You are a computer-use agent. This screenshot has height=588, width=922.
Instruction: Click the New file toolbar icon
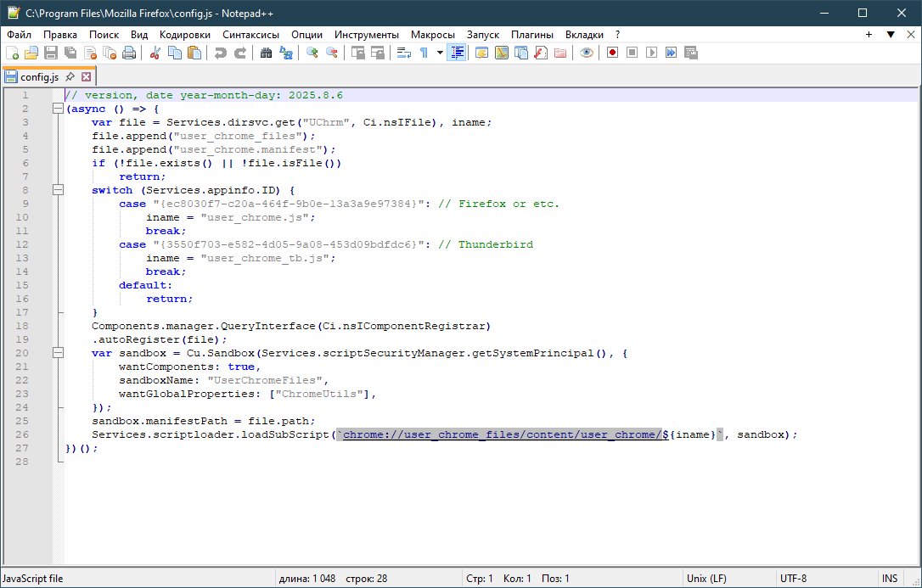[12, 53]
